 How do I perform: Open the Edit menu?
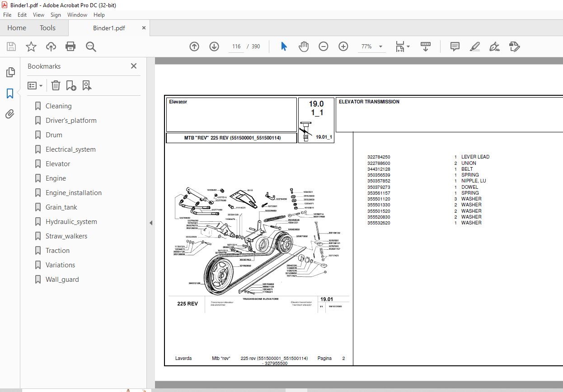[x=22, y=15]
